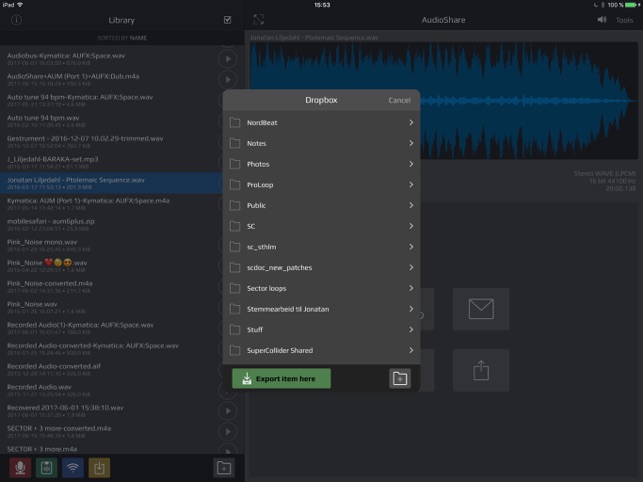
Task: Play Audiobus-Kymatica AUFX:Space.wav preview
Action: coord(228,59)
